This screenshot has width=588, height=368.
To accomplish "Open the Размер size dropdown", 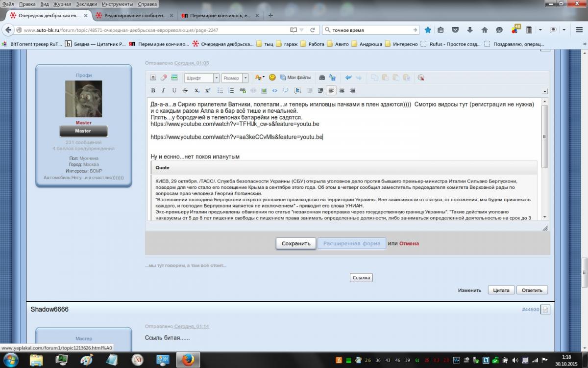I will click(235, 78).
